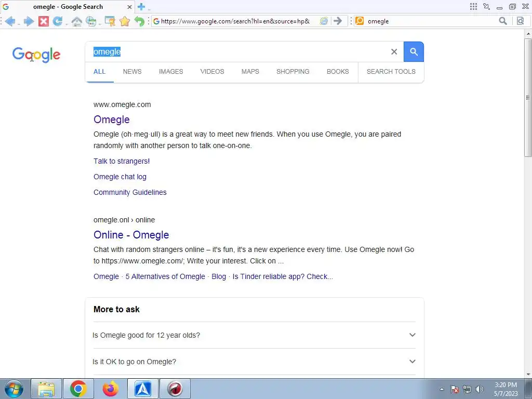
Task: Click the blue Google search button
Action: 414,51
